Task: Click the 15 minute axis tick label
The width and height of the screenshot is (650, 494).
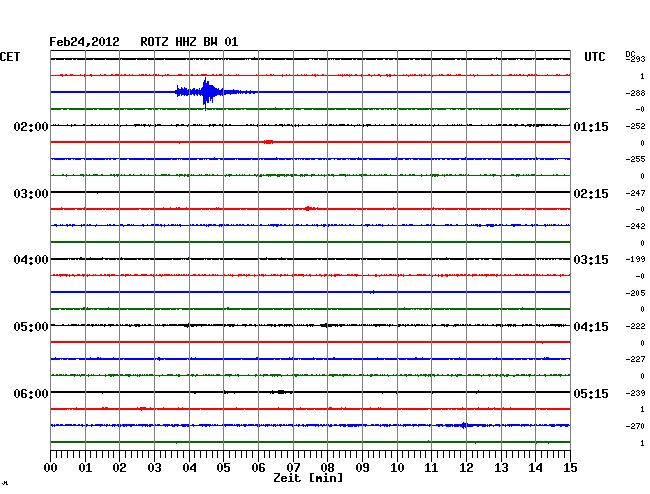Action: pyautogui.click(x=570, y=467)
